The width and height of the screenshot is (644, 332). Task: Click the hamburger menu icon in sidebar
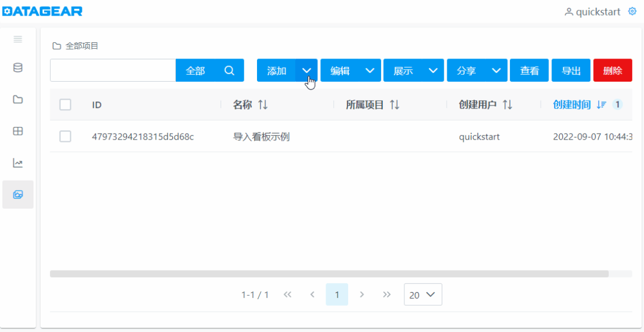[18, 39]
